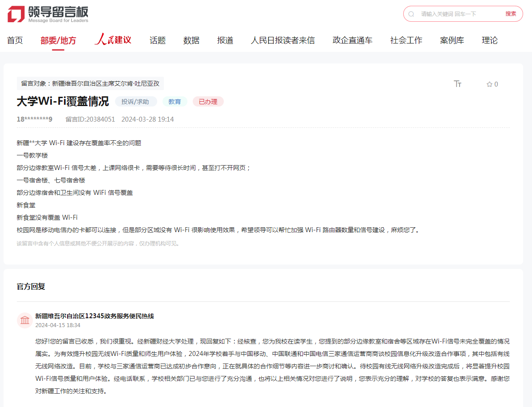Click the 领导留言板 site logo
532x407 pixels.
click(x=48, y=14)
